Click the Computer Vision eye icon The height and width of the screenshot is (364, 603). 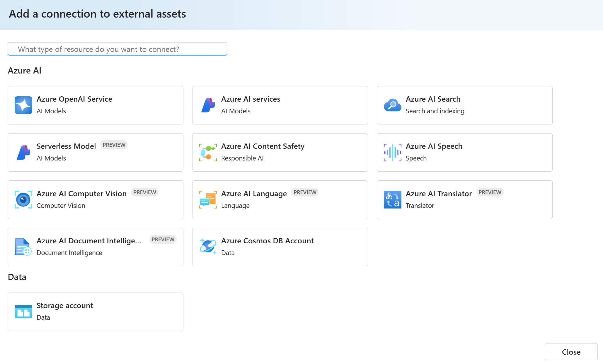tap(23, 200)
